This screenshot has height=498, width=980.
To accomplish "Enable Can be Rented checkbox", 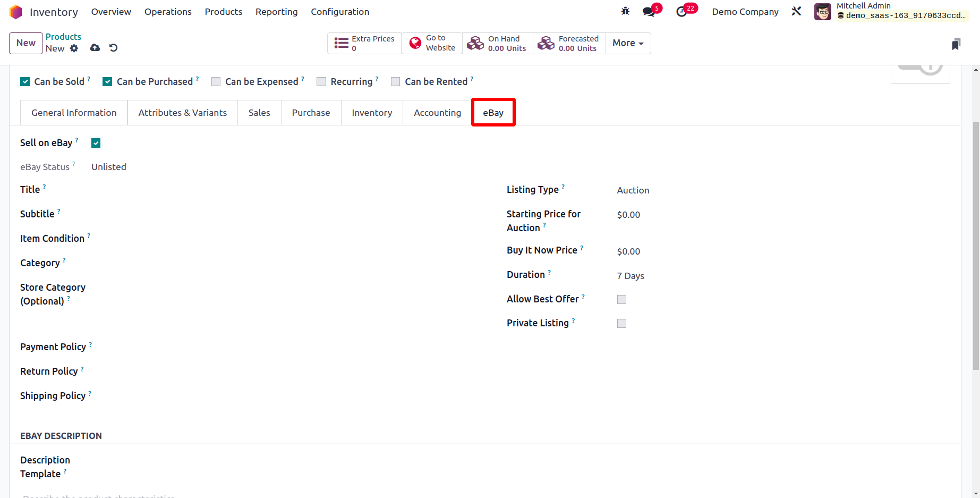I will pos(395,81).
